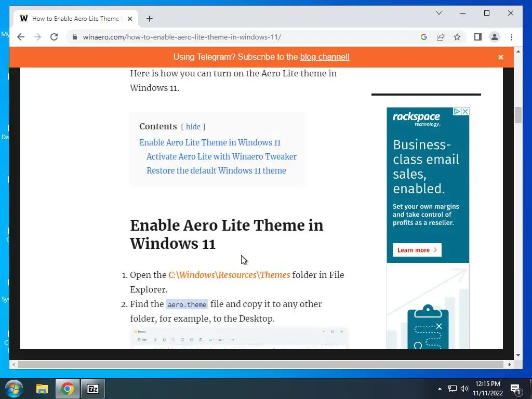Click the address bar URL
This screenshot has height=399, width=532.
[182, 37]
